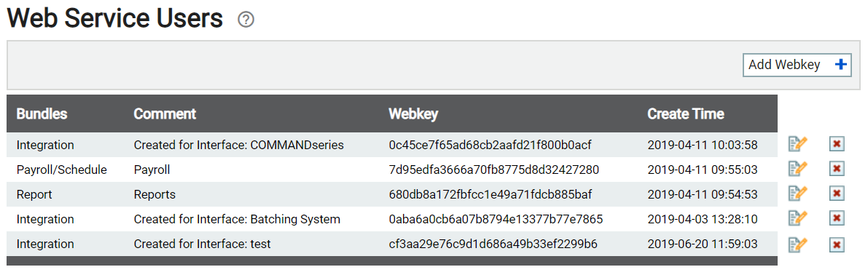Edit the COMMANDseries integration webkey

click(x=798, y=145)
